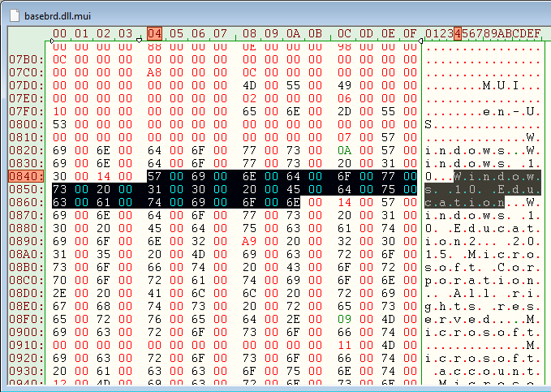Viewport: 551px width, 392px height.
Task: Select address row 0910
Action: pyautogui.click(x=26, y=345)
